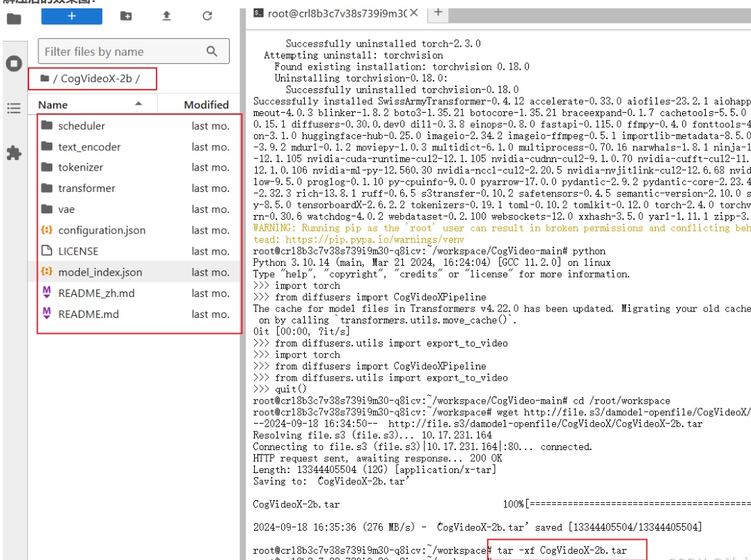751x560 pixels.
Task: Click the model_index.json JSON file icon
Action: (47, 271)
